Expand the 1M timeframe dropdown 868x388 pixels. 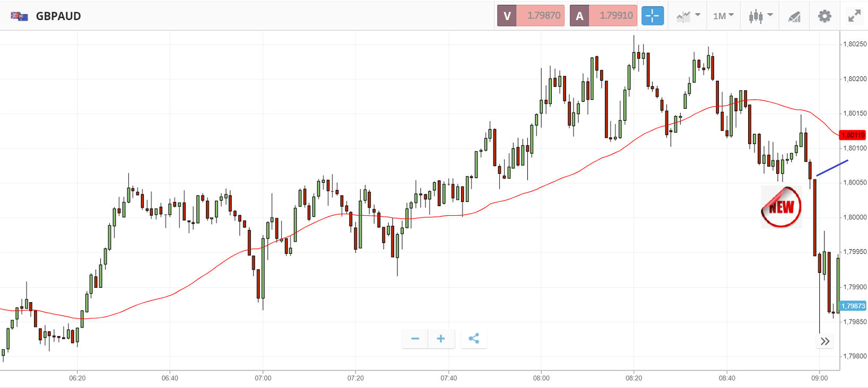click(723, 16)
